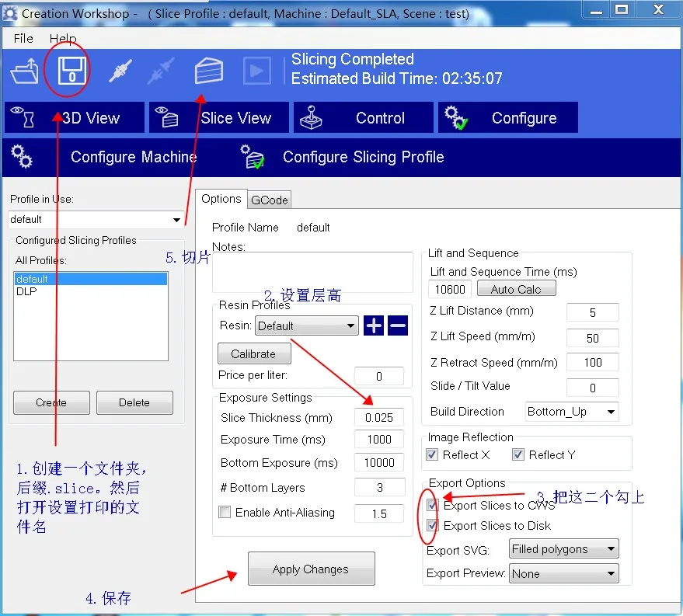Open the Resin dropdown

(307, 325)
